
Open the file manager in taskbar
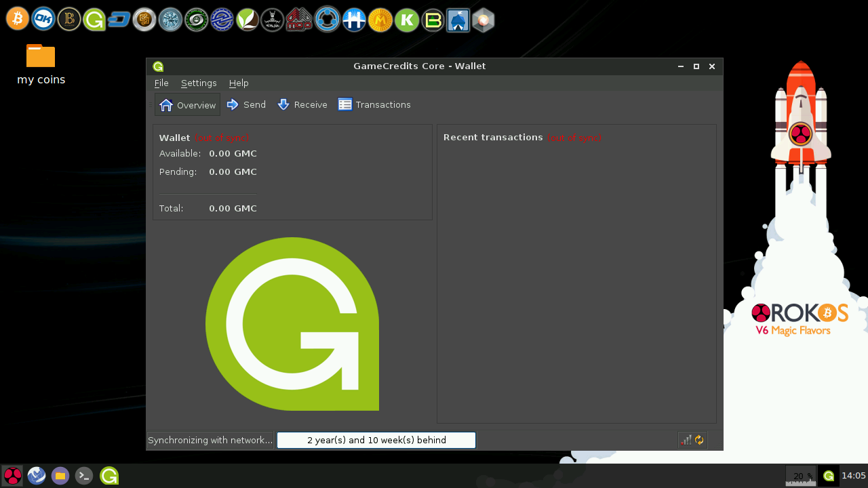coord(60,476)
